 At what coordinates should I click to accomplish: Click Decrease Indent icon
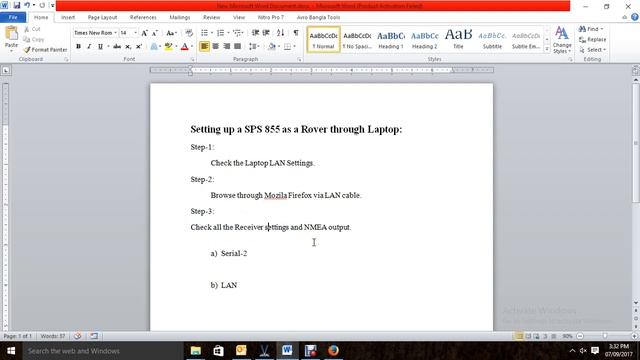(256, 33)
